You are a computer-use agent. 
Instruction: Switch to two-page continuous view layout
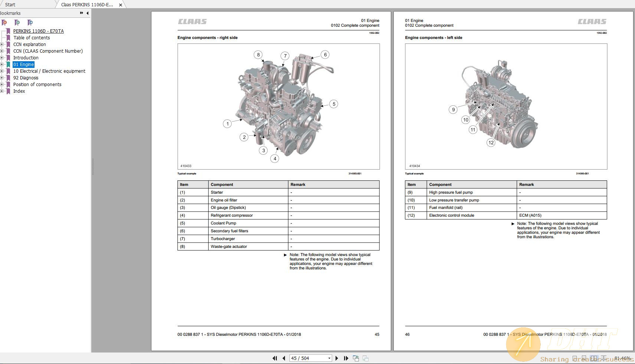(x=604, y=358)
